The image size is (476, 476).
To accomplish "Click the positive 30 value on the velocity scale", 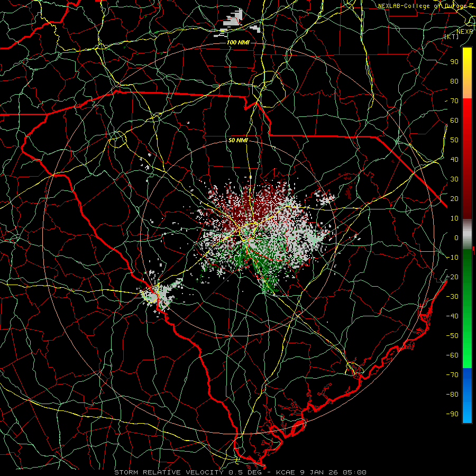I will pos(454,179).
